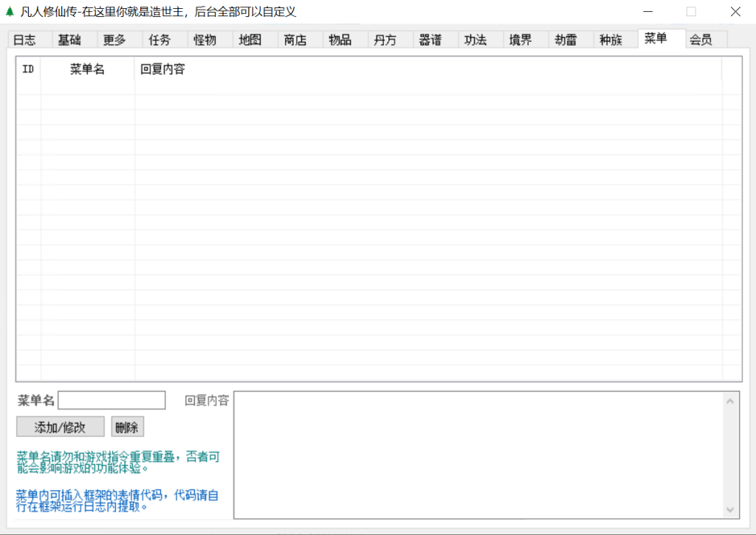Open the 基础 tab
This screenshot has width=756, height=535.
pos(69,41)
